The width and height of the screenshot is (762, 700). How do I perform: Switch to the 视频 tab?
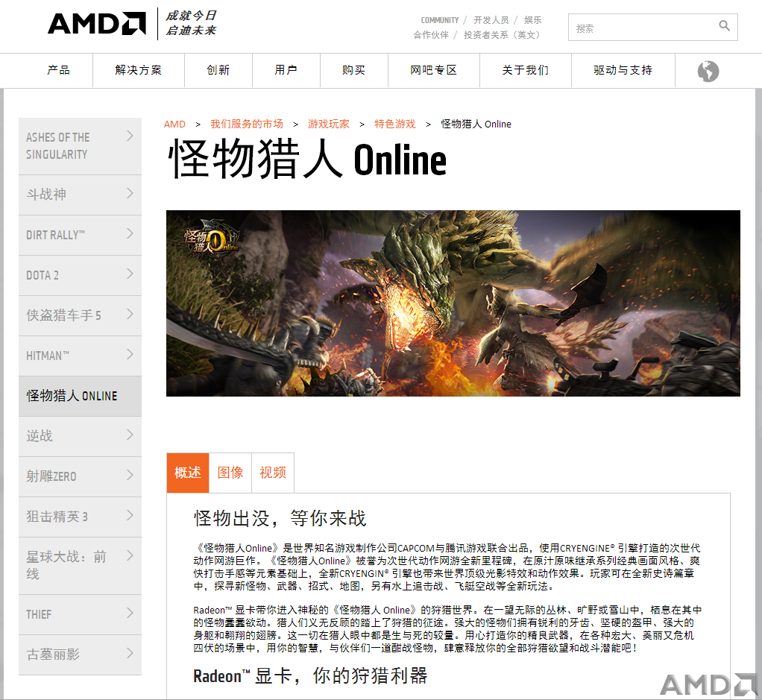(273, 473)
